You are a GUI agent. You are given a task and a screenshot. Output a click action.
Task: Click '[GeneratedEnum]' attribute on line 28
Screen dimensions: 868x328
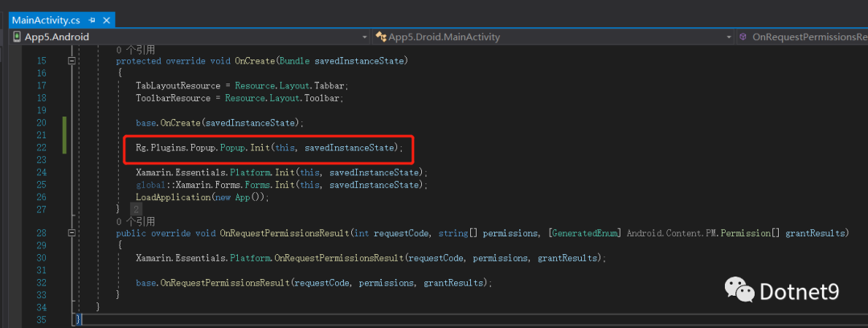(x=585, y=233)
